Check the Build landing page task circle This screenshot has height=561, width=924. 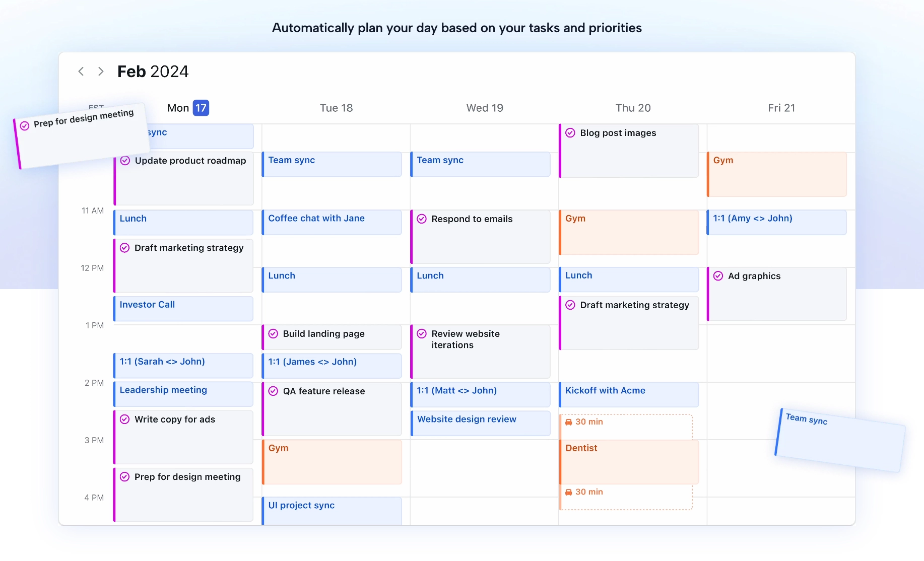273,334
